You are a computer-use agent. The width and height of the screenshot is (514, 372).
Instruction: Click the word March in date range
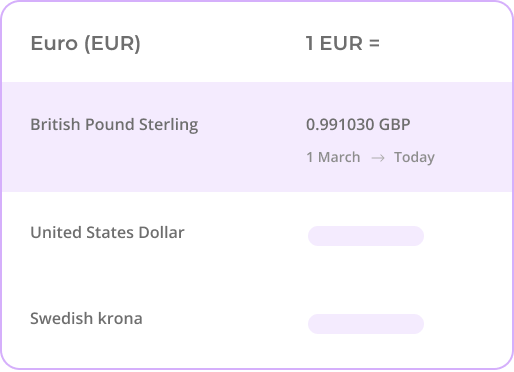point(339,157)
